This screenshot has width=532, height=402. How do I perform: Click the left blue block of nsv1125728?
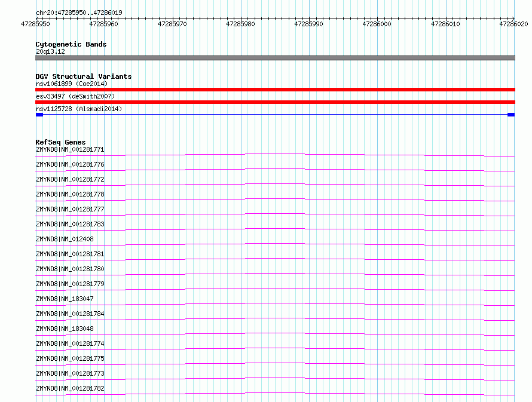pos(39,115)
